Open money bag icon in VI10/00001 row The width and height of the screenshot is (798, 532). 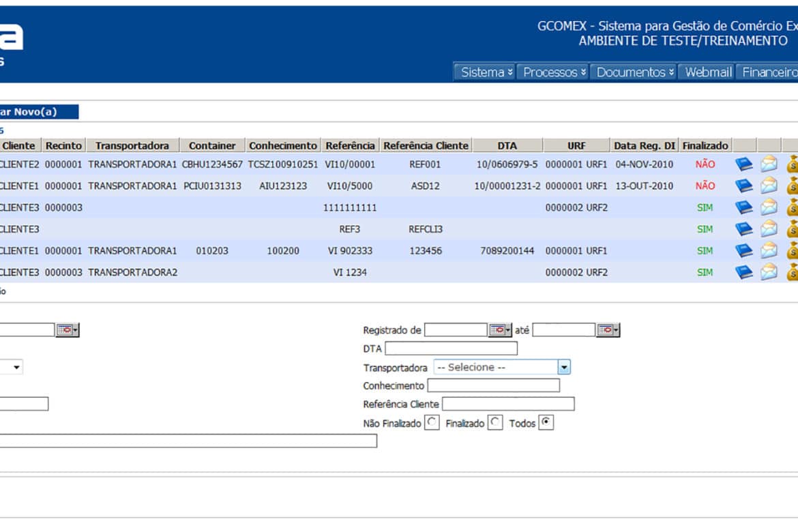[793, 164]
